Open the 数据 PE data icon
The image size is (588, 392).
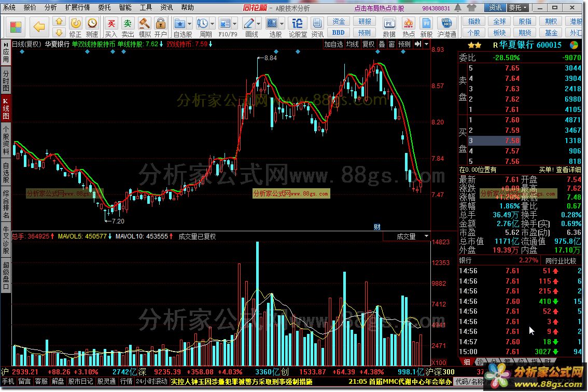(389, 27)
